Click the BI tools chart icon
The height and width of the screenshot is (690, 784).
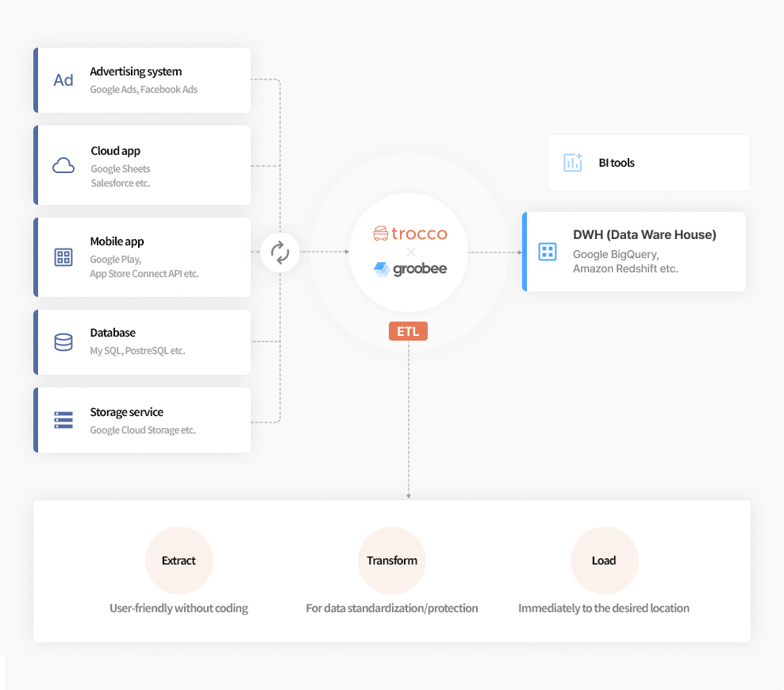pos(573,163)
